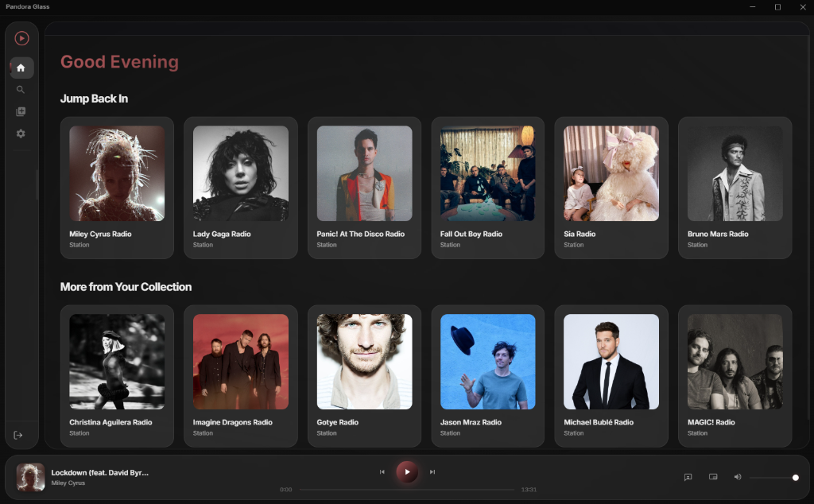Mute audio via the speaker icon
This screenshot has width=814, height=504.
tap(736, 477)
